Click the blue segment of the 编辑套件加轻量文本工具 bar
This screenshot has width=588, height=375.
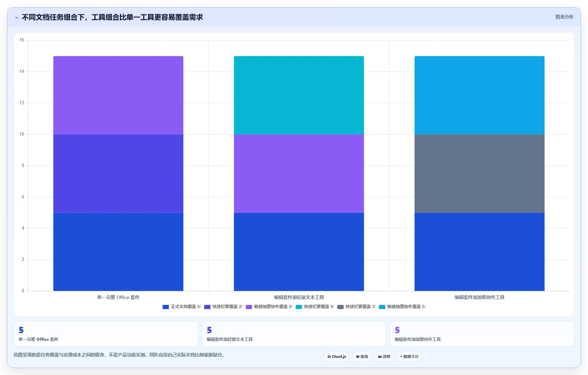pos(299,252)
